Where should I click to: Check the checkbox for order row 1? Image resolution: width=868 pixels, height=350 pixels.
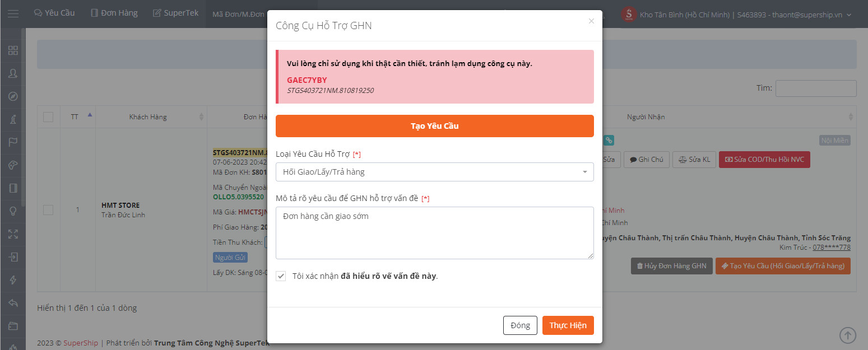[x=48, y=210]
